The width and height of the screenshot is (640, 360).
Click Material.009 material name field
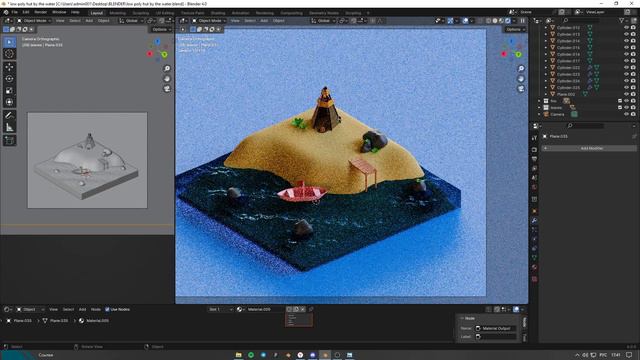coord(265,309)
